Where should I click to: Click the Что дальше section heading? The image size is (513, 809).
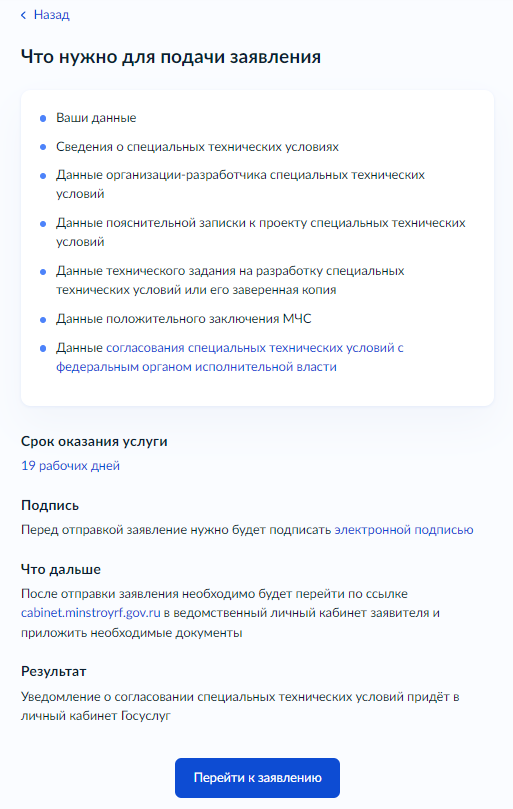[x=61, y=570]
